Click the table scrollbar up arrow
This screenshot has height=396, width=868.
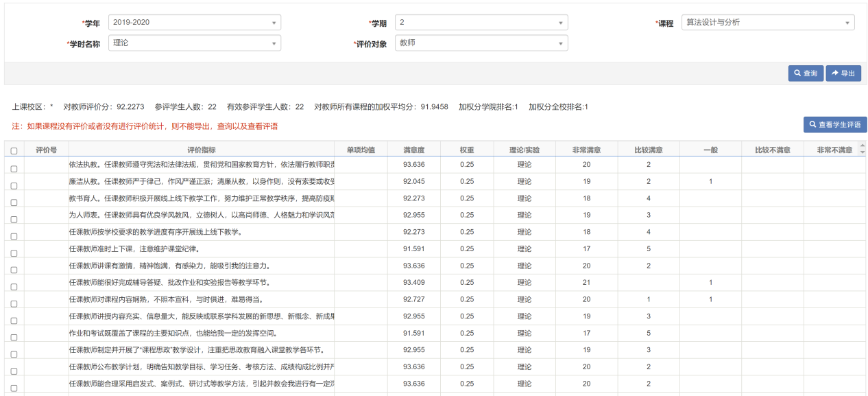863,145
